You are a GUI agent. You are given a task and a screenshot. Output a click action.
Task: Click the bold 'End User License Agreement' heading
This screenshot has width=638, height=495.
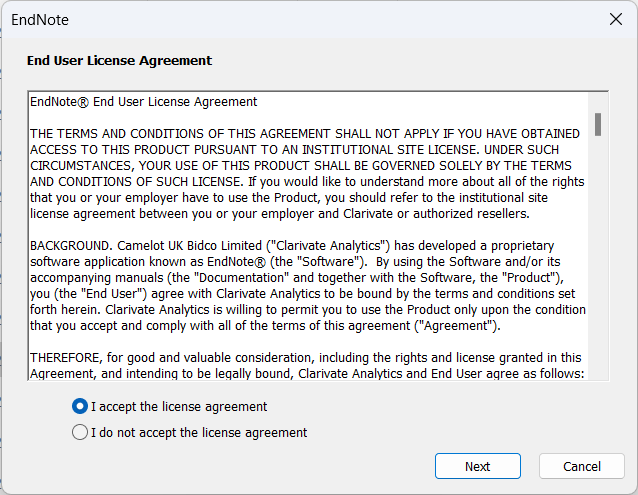(119, 61)
